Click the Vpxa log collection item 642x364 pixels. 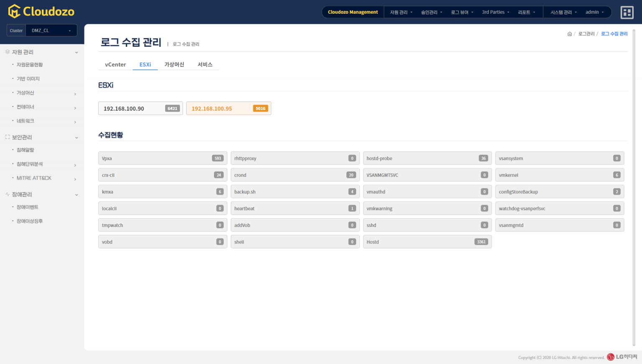coord(162,158)
